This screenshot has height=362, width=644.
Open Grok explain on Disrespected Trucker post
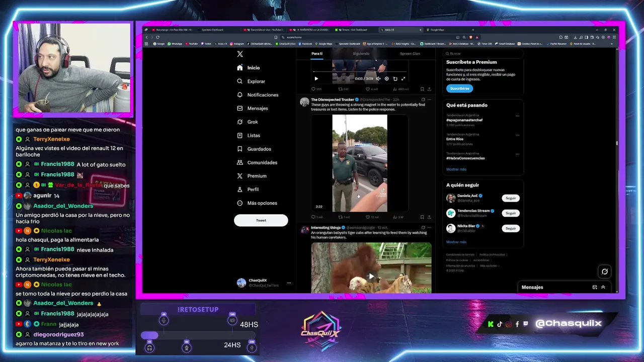[423, 100]
